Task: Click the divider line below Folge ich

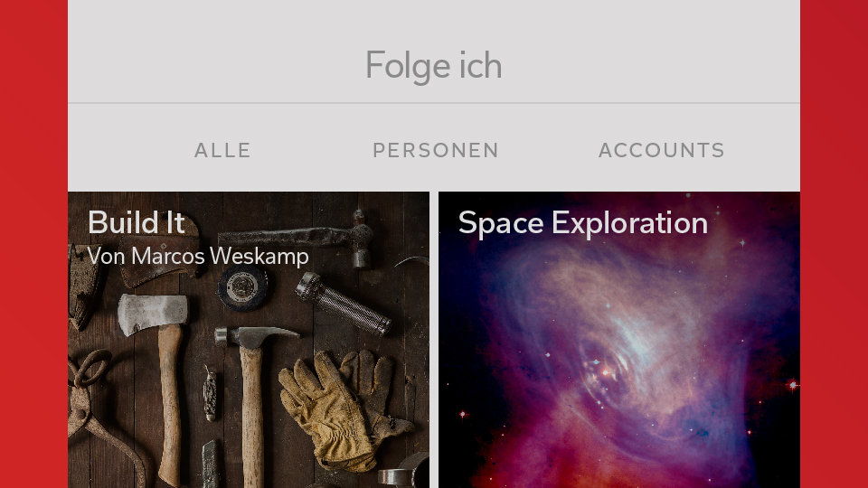Action: click(x=433, y=103)
